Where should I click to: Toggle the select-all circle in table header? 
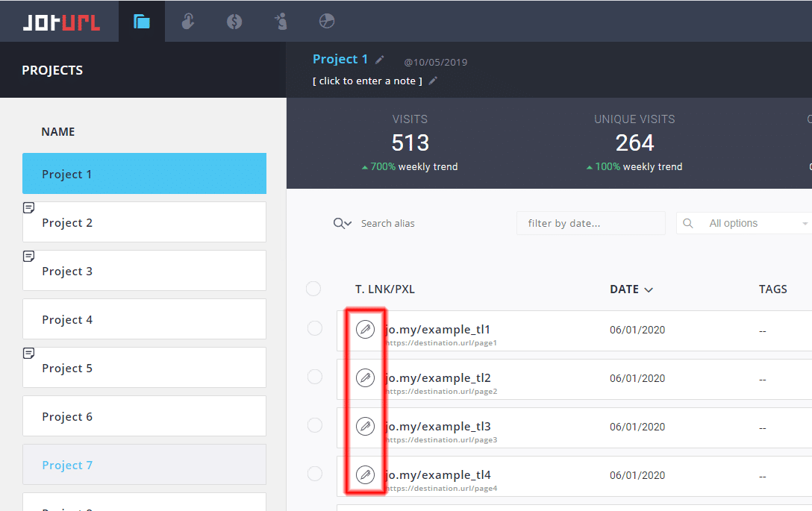coord(313,289)
